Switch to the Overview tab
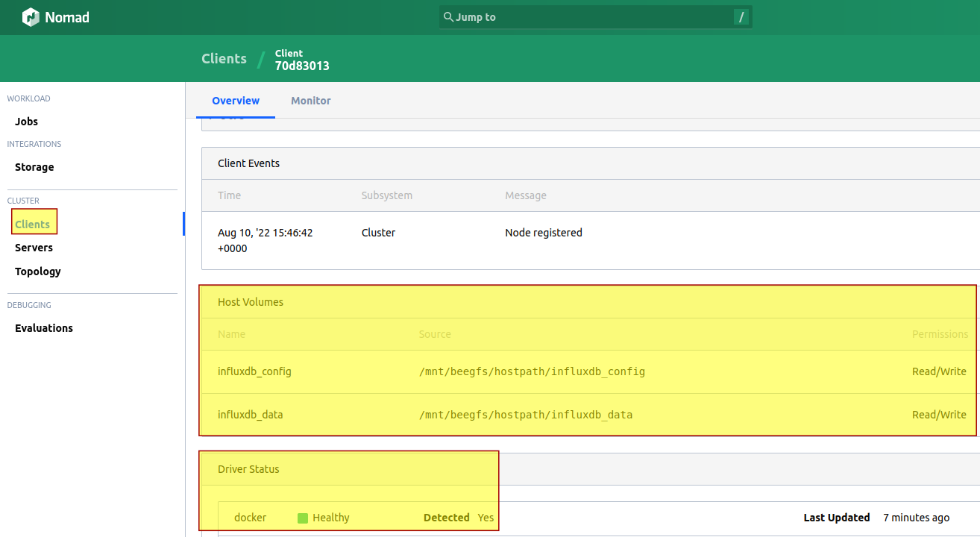The height and width of the screenshot is (537, 980). [236, 101]
